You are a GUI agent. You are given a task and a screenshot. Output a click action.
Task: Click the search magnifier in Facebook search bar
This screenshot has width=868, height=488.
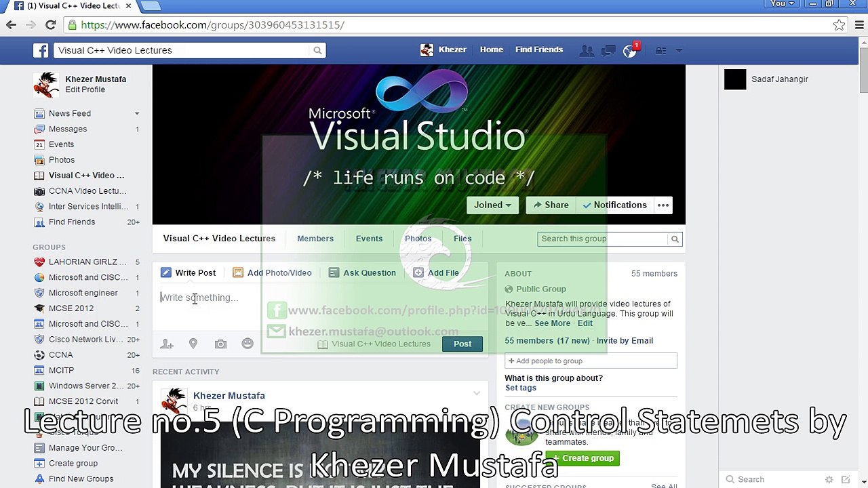[317, 50]
